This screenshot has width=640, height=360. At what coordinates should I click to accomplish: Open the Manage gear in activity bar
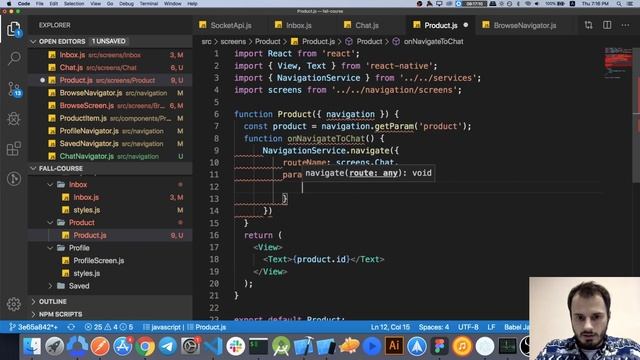[x=14, y=304]
